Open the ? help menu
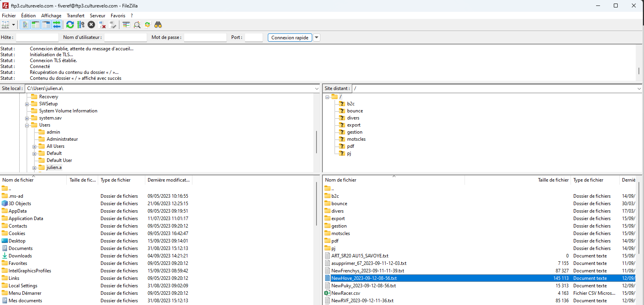The image size is (644, 305). [132, 16]
